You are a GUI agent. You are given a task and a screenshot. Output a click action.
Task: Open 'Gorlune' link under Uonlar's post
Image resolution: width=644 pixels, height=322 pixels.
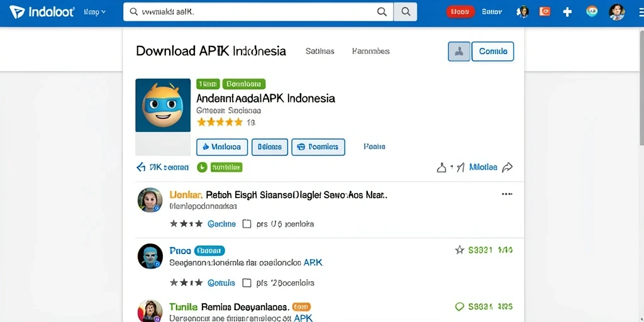(222, 224)
